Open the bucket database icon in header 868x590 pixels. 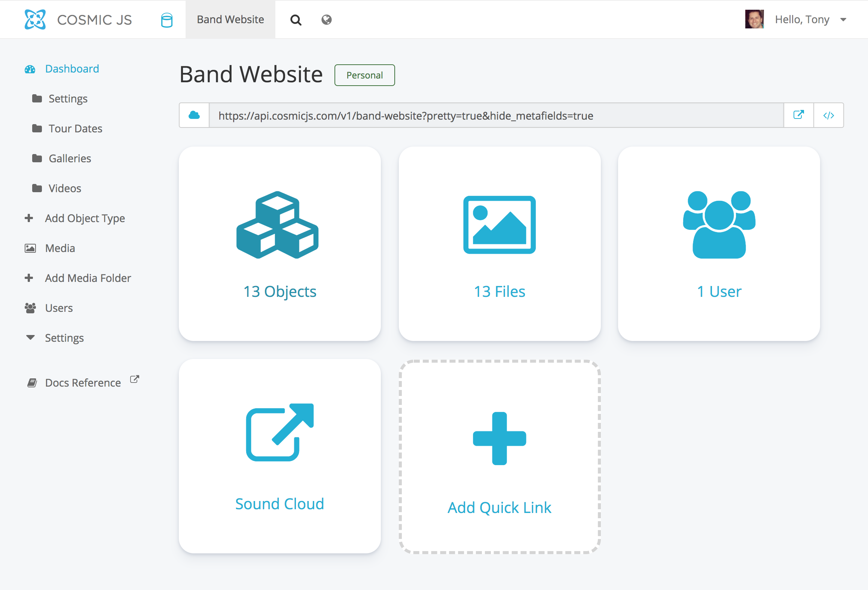[166, 20]
